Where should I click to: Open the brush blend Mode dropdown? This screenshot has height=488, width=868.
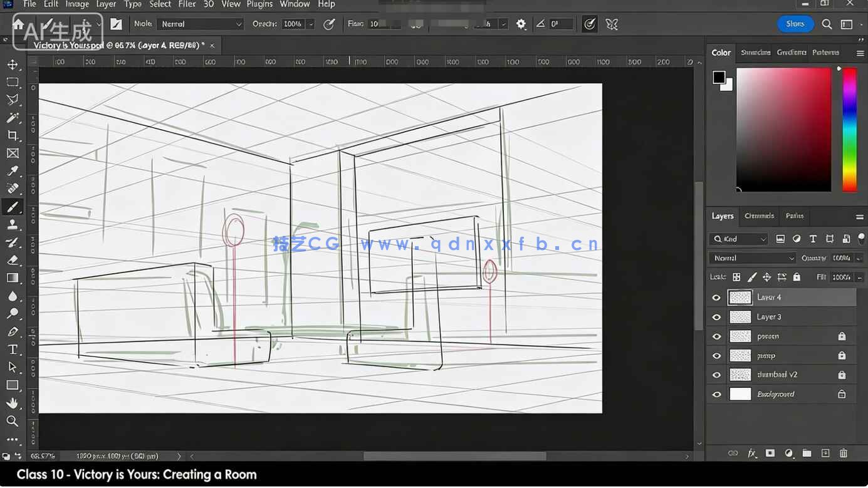point(199,24)
